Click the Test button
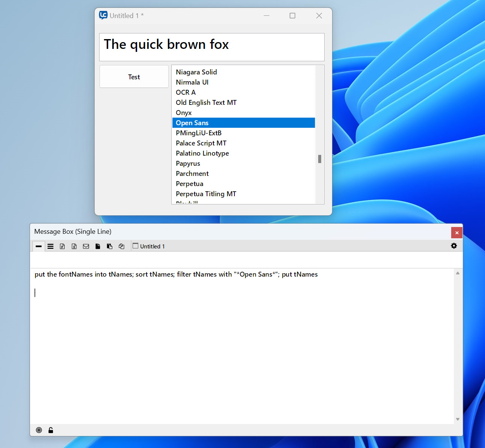 click(x=134, y=77)
